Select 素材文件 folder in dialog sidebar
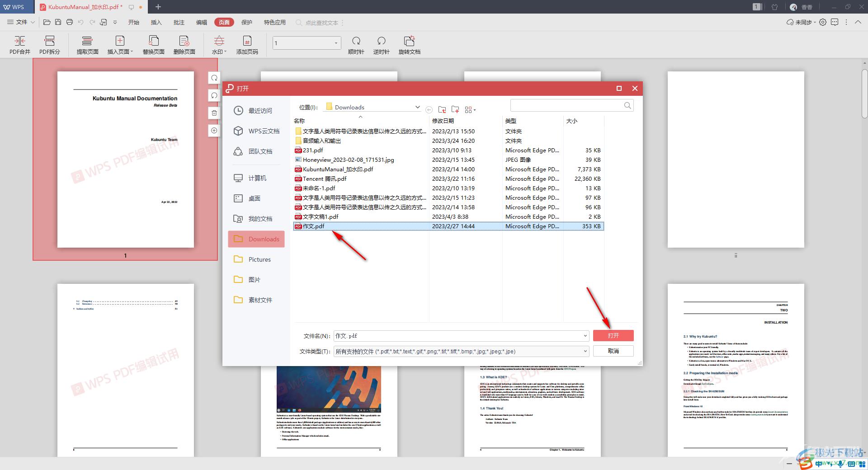 [x=256, y=300]
